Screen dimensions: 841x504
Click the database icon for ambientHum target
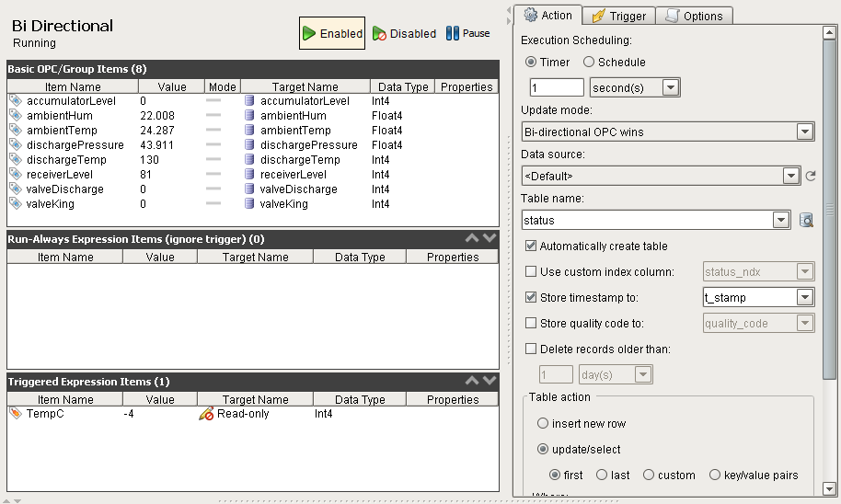[x=249, y=116]
